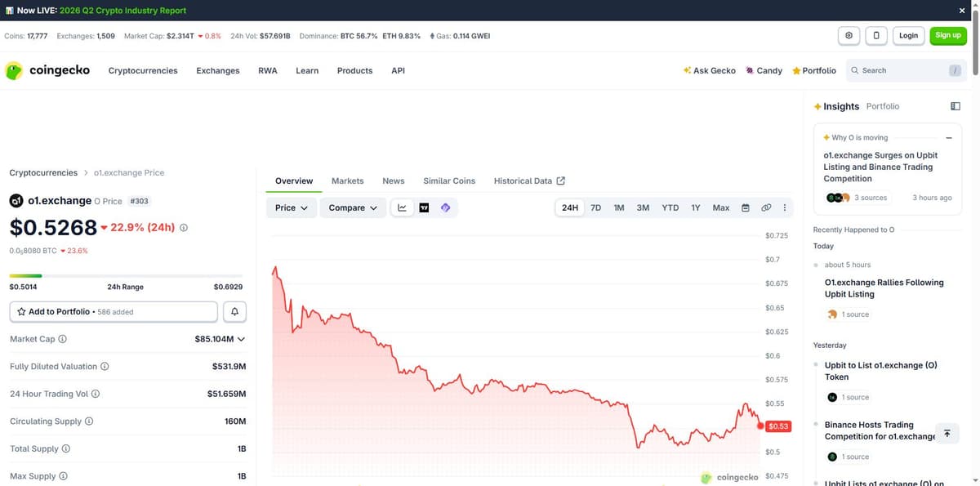
Task: Open the 2026 Q2 Crypto Industry Report link
Action: pyautogui.click(x=122, y=11)
